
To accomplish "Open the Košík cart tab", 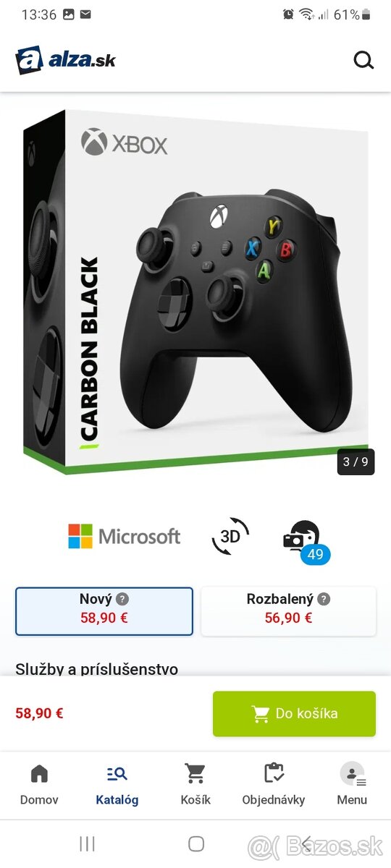I will click(195, 785).
